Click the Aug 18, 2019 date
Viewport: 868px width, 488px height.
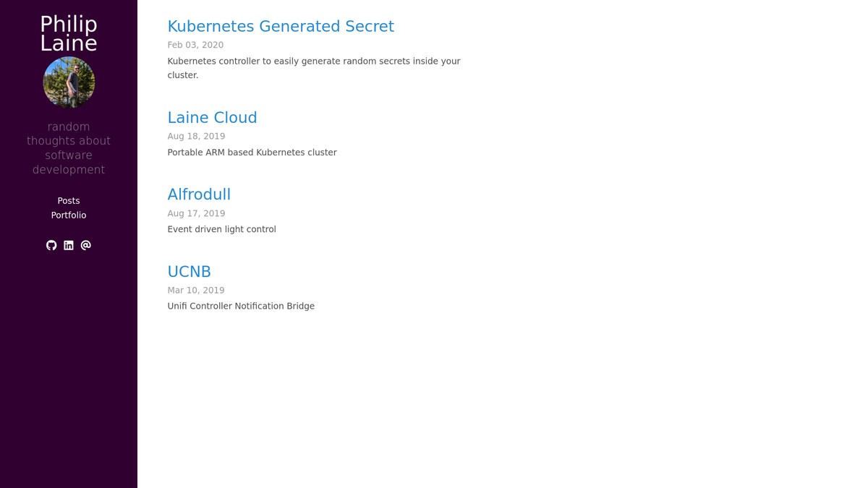(196, 136)
